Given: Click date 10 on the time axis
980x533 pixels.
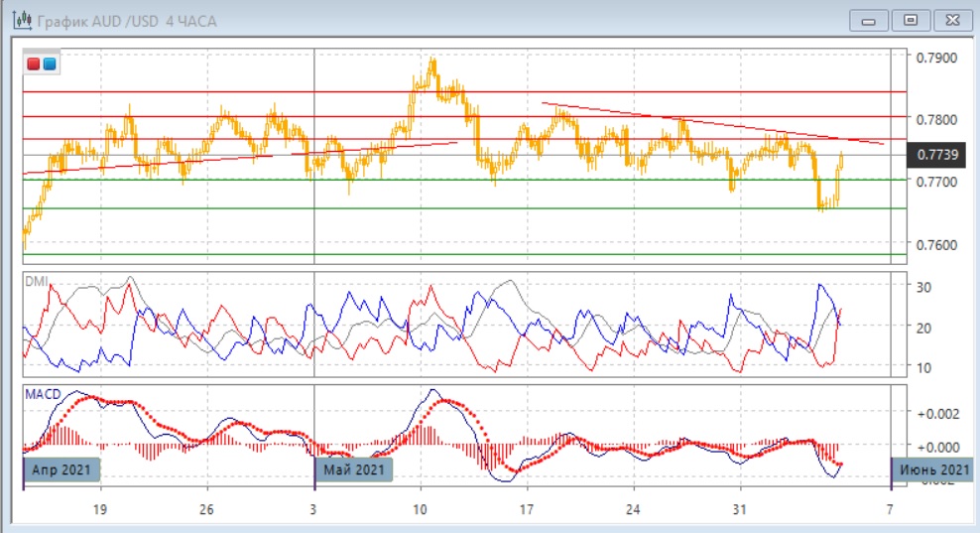Looking at the screenshot, I should coord(420,509).
